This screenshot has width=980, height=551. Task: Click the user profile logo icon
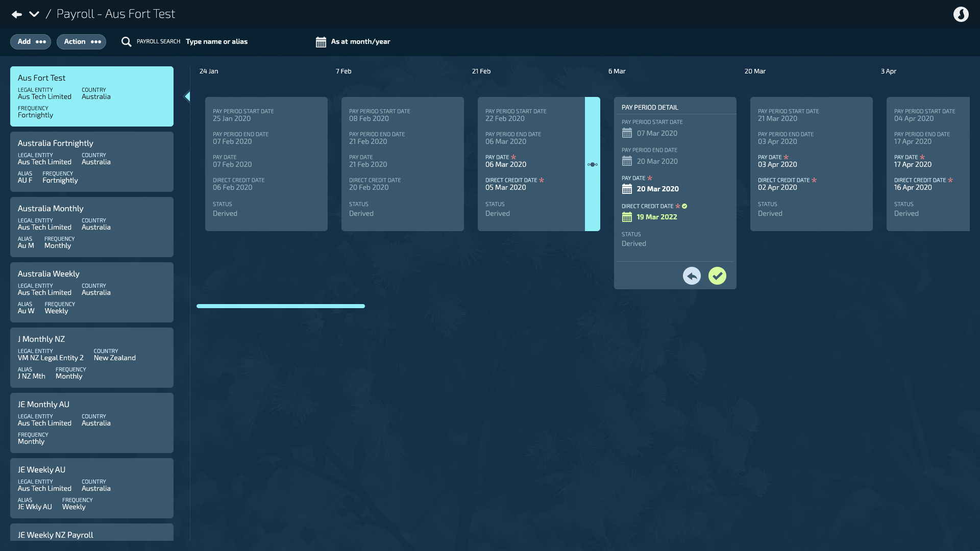961,14
